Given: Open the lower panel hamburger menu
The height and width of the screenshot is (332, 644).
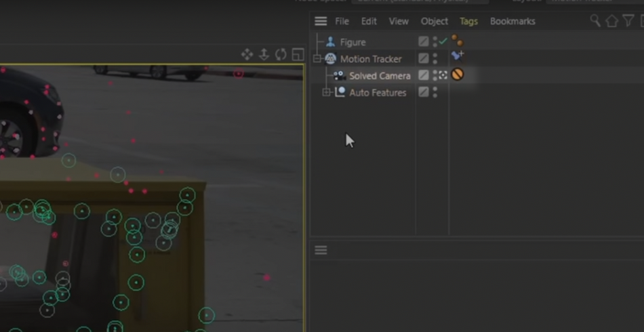Looking at the screenshot, I should pyautogui.click(x=321, y=250).
